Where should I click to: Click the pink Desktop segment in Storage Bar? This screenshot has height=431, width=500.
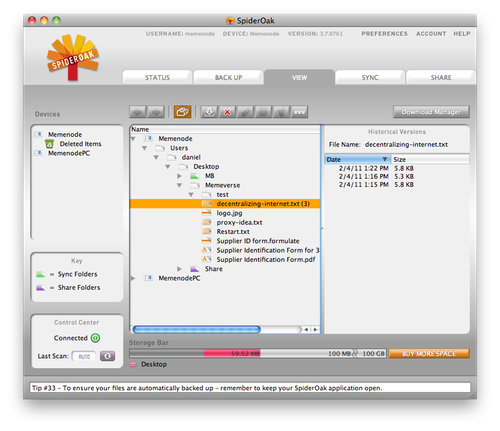coord(232,353)
